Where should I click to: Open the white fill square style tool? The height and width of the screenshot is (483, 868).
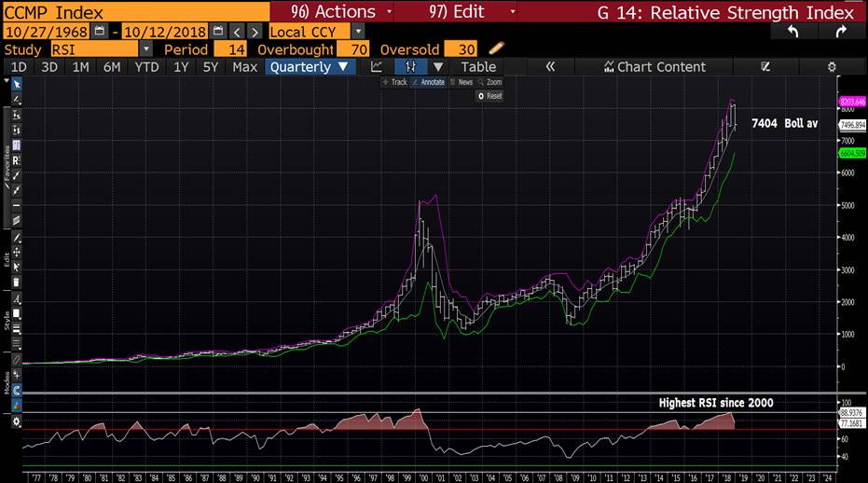click(17, 314)
